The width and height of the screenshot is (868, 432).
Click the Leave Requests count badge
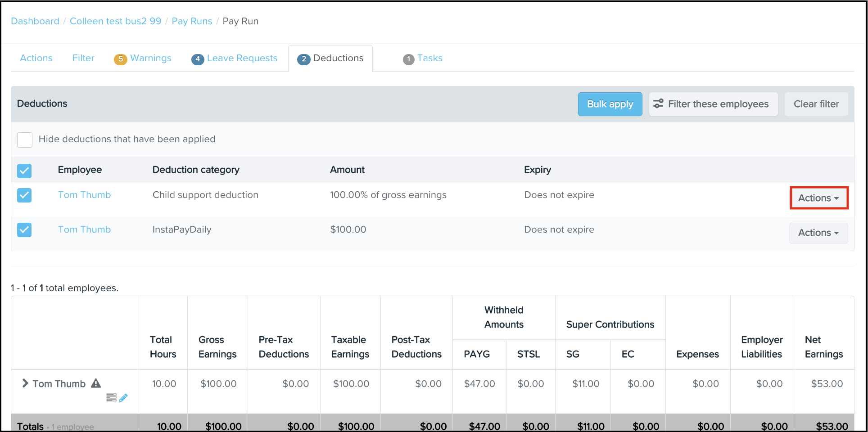197,59
